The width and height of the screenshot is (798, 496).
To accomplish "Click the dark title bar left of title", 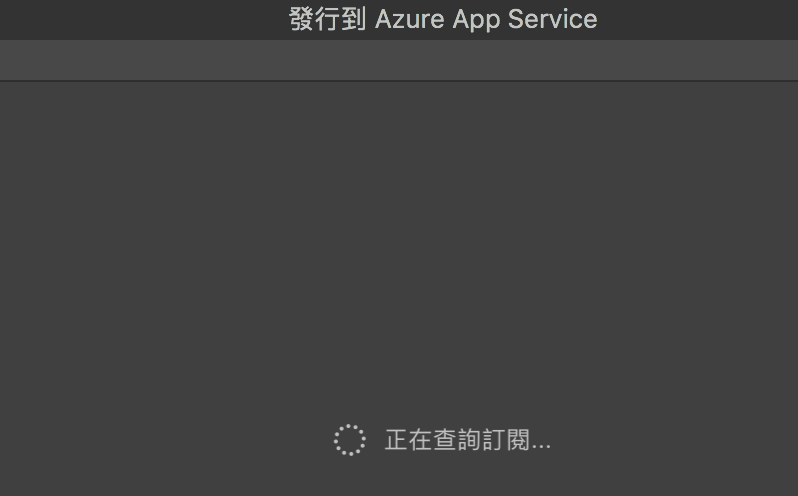I will (x=140, y=19).
